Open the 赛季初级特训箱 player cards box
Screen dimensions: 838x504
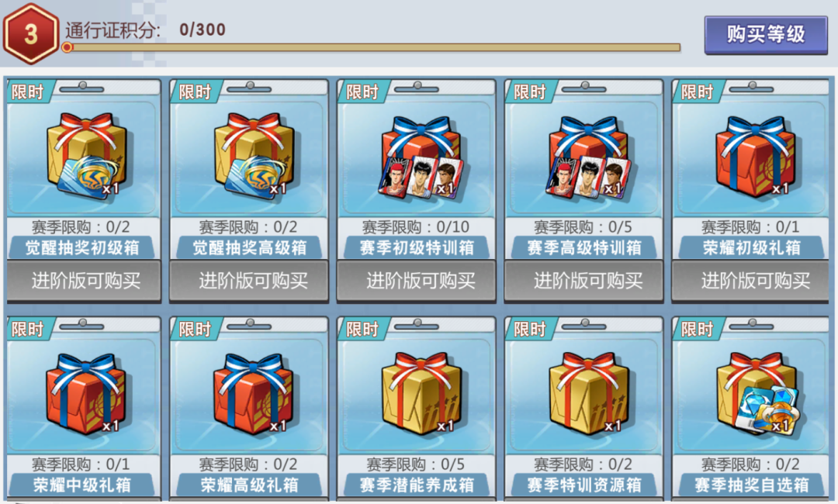click(x=421, y=157)
